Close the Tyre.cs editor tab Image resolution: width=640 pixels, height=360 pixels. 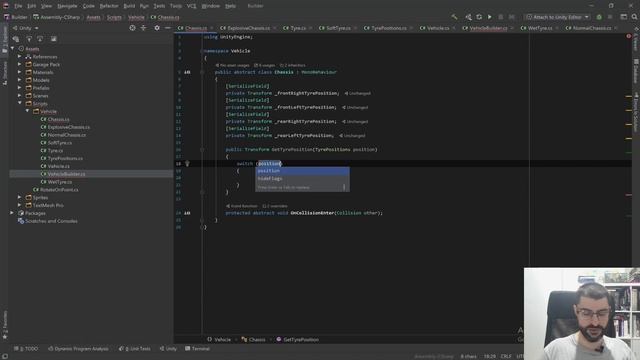tap(311, 28)
